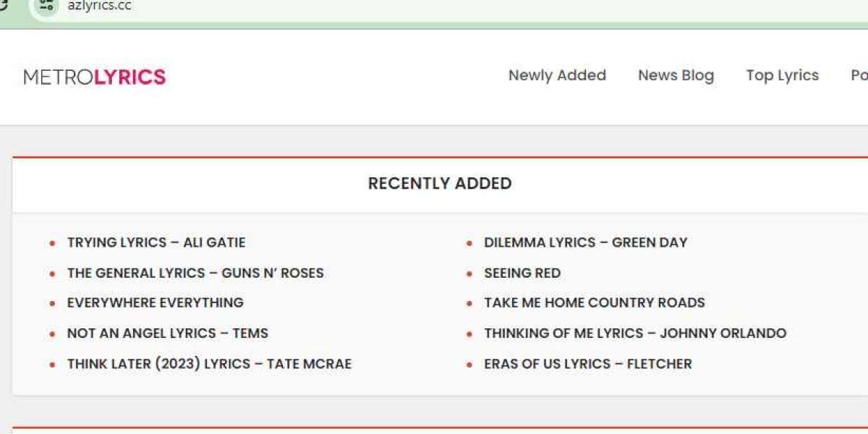
Task: Open Trying lyrics by Ali Gatie
Action: (x=156, y=242)
